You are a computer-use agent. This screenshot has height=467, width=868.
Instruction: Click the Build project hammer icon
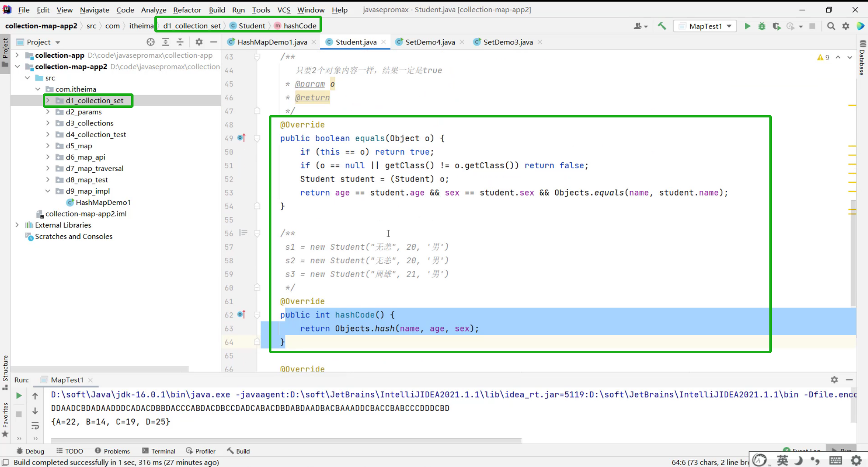click(662, 26)
